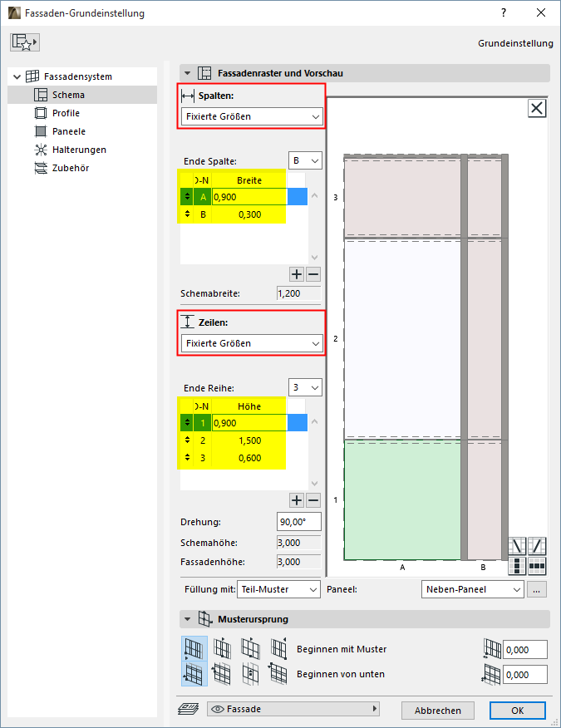Open the Fassade layer dropdown
Image resolution: width=561 pixels, height=728 pixels.
click(x=293, y=709)
